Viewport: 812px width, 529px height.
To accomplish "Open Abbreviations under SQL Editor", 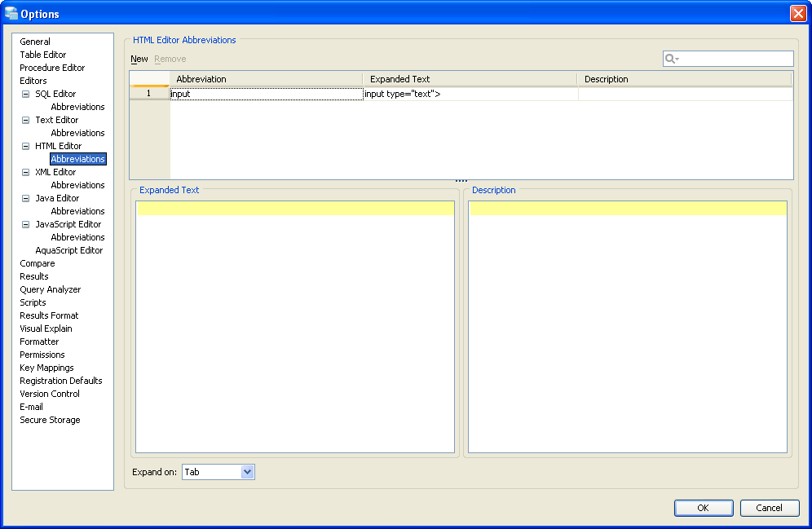I will 77,107.
